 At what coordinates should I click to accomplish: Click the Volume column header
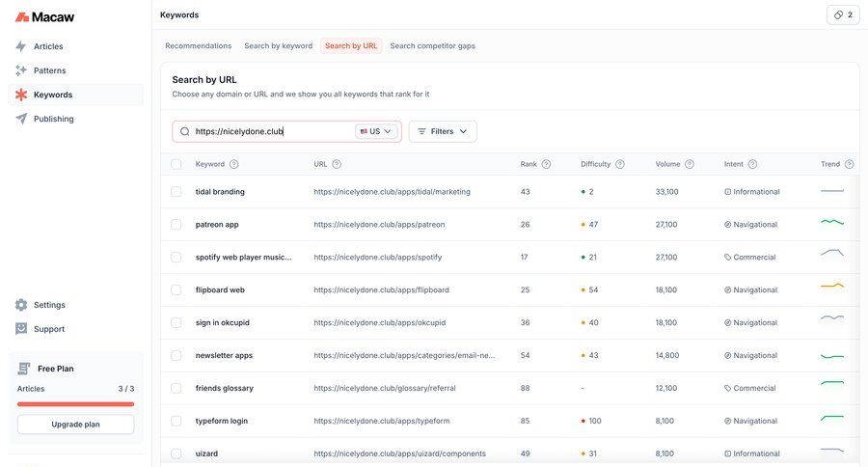[x=667, y=164]
